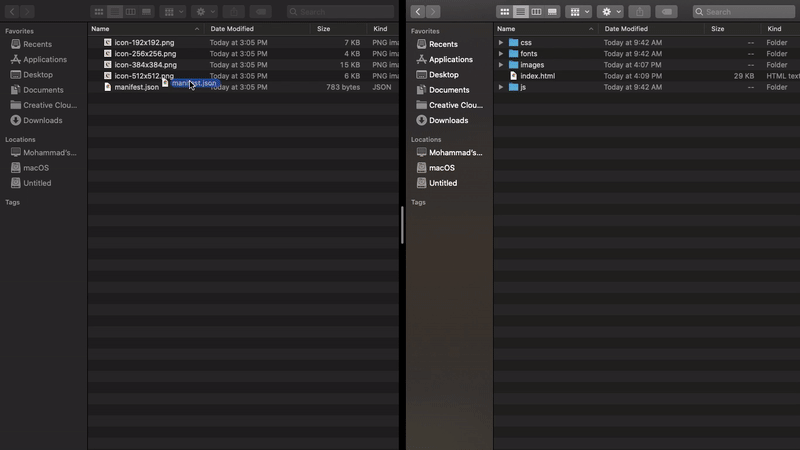The image size is (800, 450).
Task: Click Edit Tags button in right window
Action: click(x=666, y=12)
